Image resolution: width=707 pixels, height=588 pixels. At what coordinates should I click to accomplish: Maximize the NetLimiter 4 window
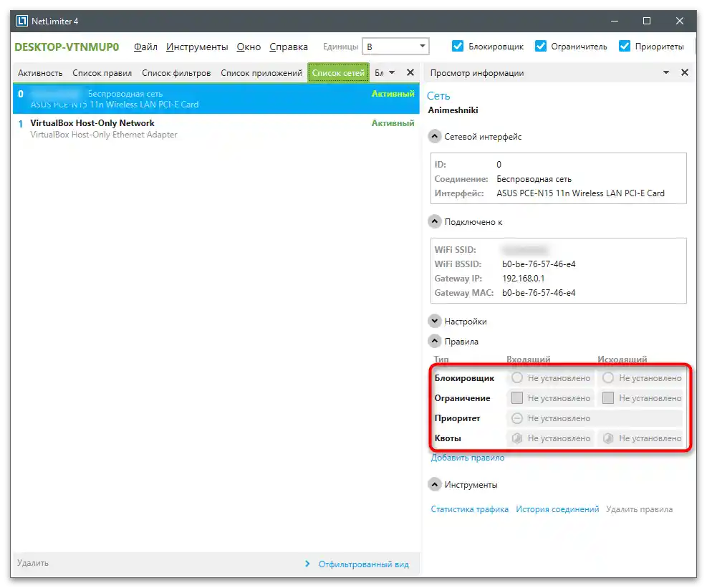[647, 21]
